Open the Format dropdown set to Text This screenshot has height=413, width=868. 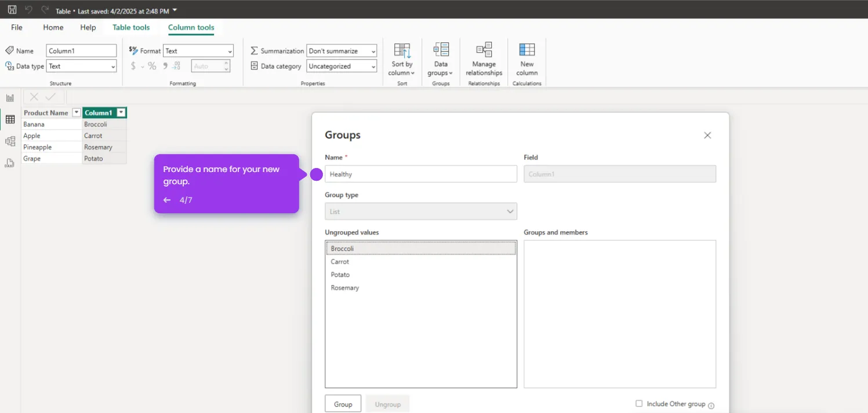pyautogui.click(x=198, y=51)
